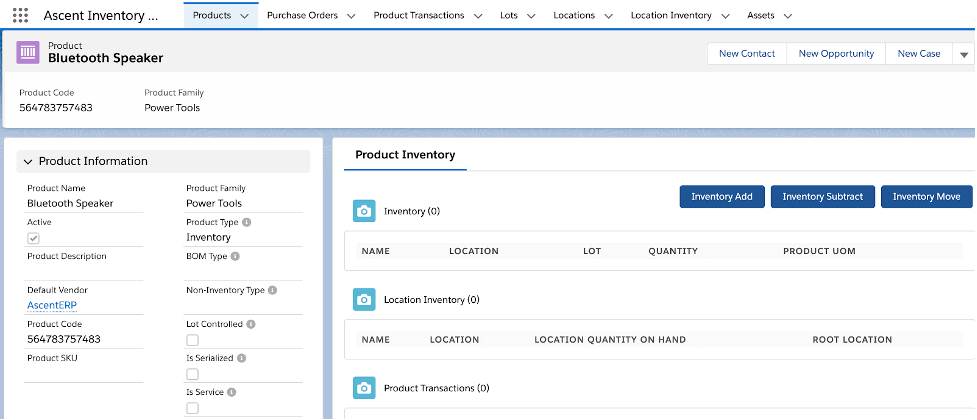Collapse the Product Information section
Image resolution: width=977 pixels, height=420 pixels.
28,162
